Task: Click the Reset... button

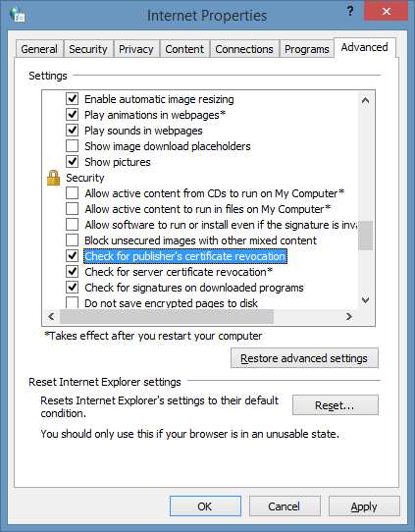Action: (335, 404)
